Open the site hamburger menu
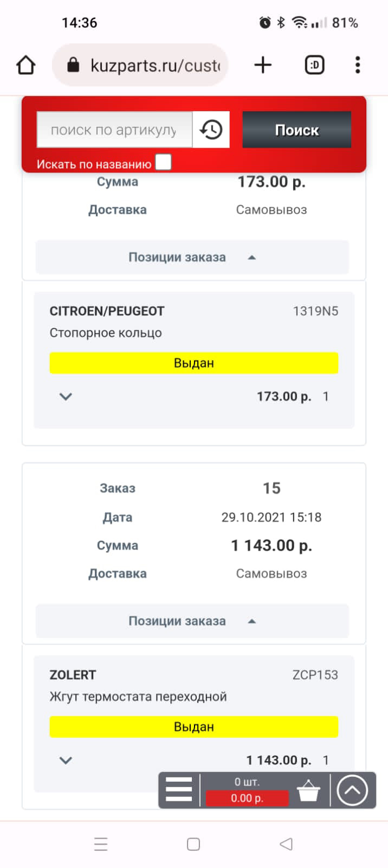 [179, 790]
